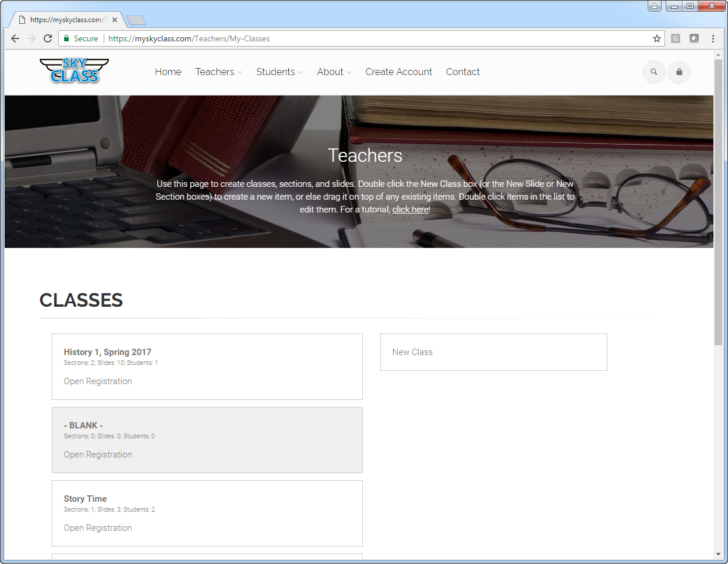Image resolution: width=728 pixels, height=564 pixels.
Task: Open the Create Account page
Action: click(398, 72)
